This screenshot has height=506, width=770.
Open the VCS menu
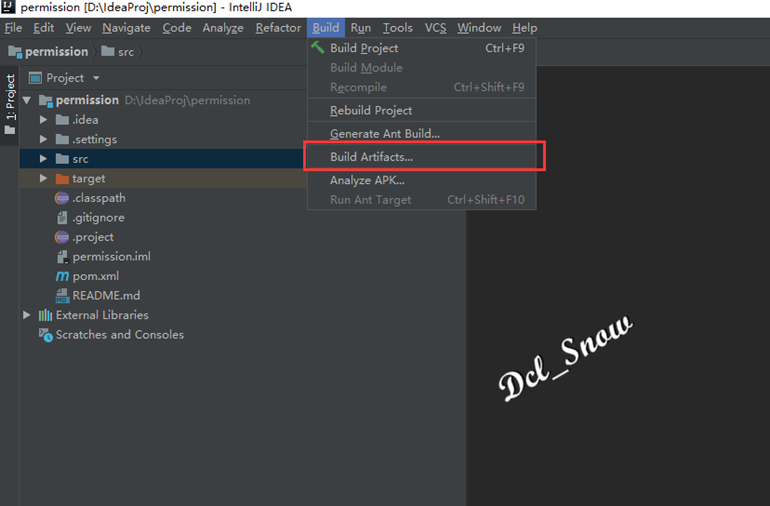pos(436,28)
